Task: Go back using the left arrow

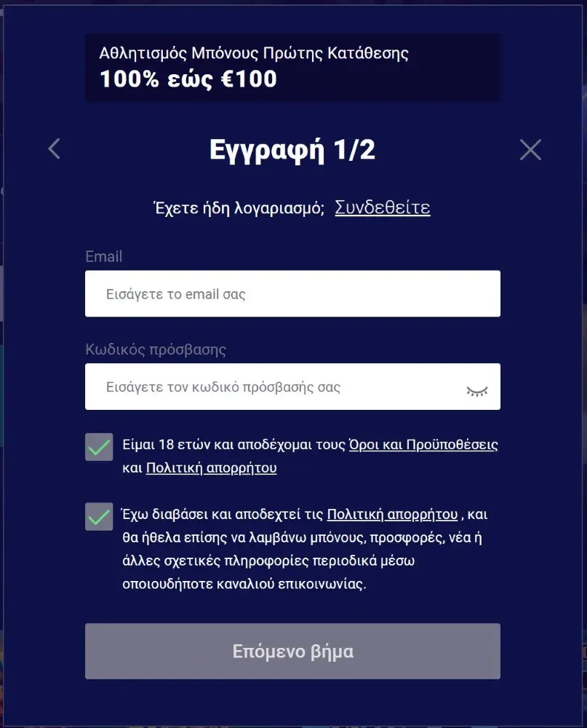Action: coord(54,149)
